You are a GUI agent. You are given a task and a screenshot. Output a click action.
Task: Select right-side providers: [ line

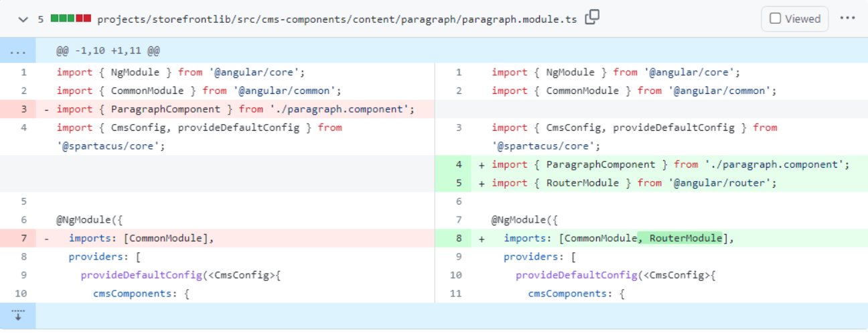pyautogui.click(x=540, y=256)
